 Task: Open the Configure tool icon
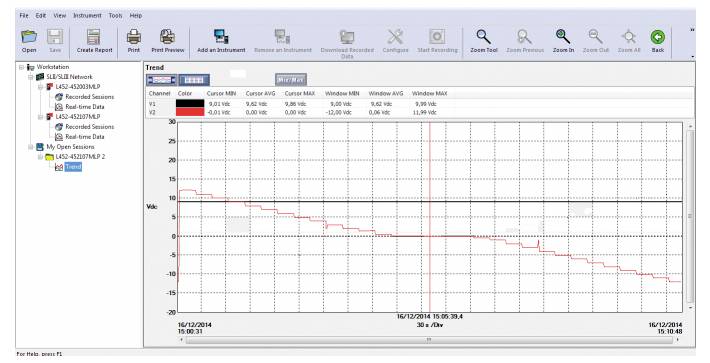tap(395, 37)
